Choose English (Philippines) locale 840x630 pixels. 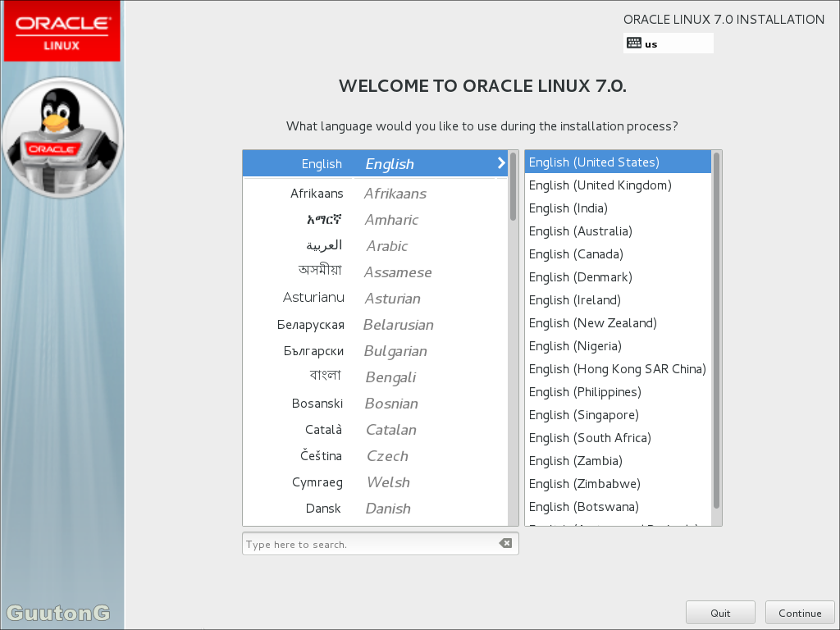coord(619,392)
